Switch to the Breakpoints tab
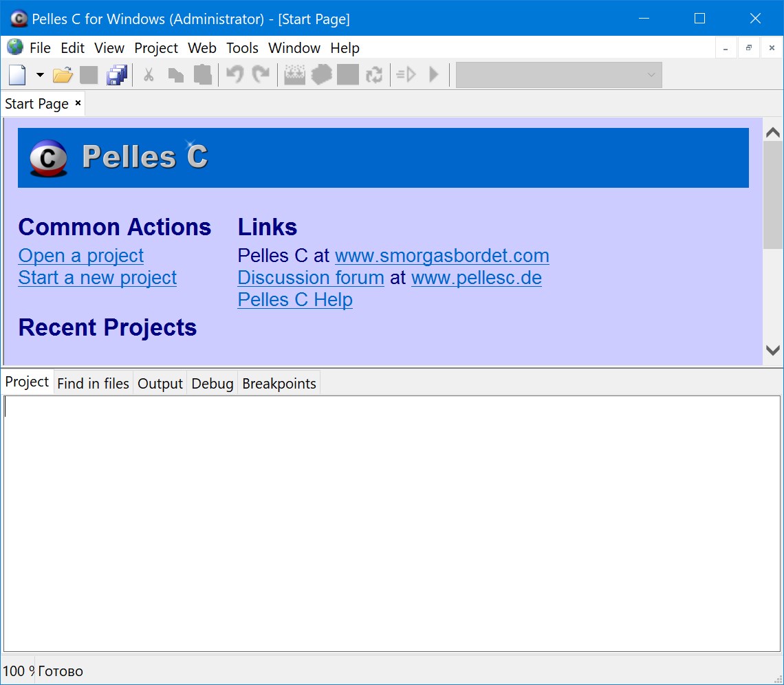Screen dimensions: 784x685 [279, 383]
